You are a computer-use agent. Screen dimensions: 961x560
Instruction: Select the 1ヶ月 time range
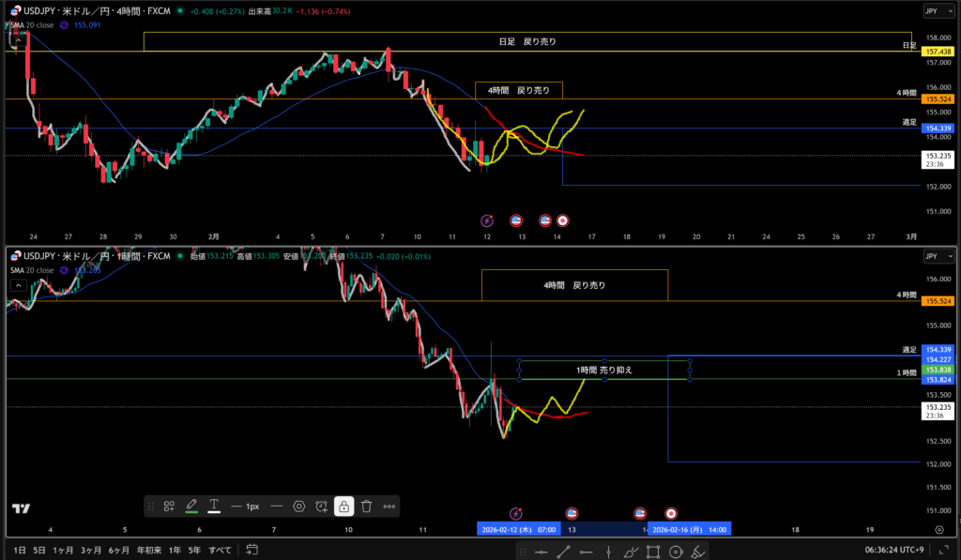coord(63,550)
